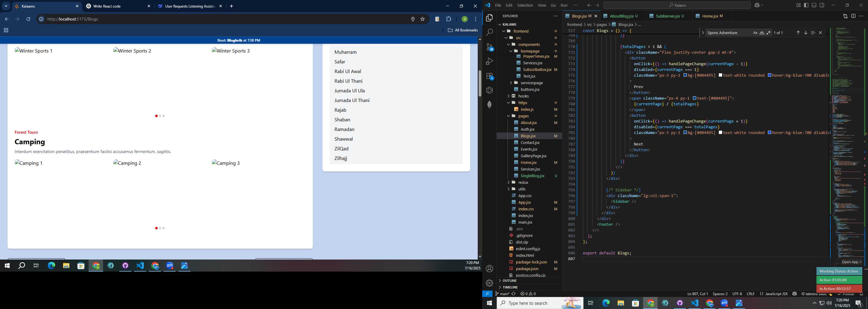Viewport: 868px width, 309px height.
Task: Reload the Chrome page
Action: [29, 19]
